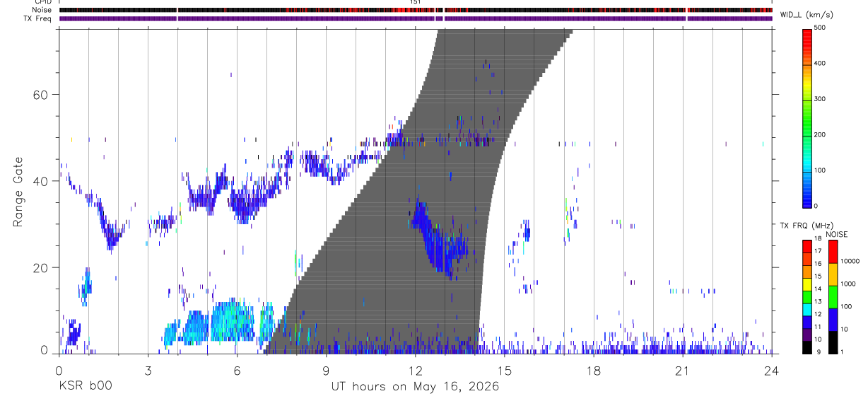
Task: Click the 0 tick on the WID color bar
Action: pyautogui.click(x=816, y=207)
